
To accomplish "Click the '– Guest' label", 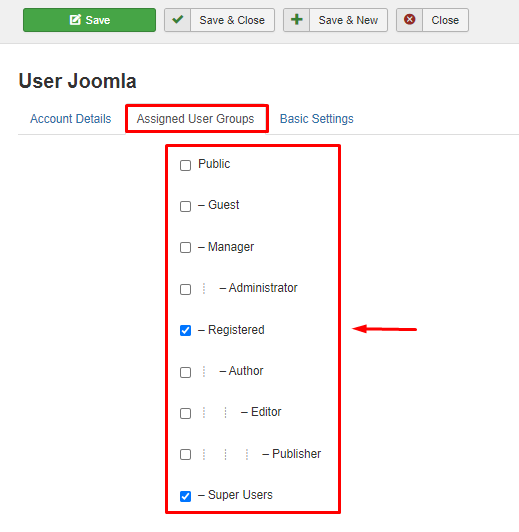I will 218,205.
